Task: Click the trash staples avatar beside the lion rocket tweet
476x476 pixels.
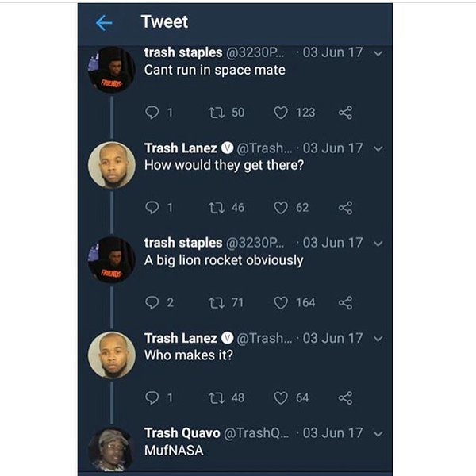Action: 112,260
